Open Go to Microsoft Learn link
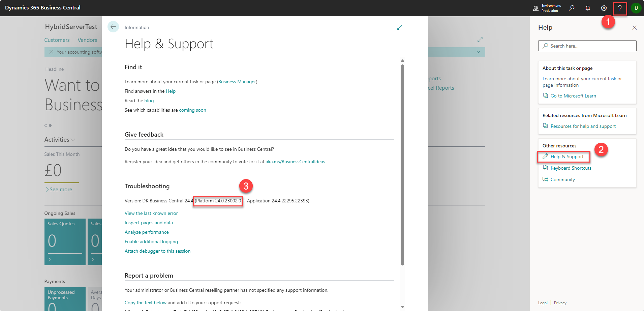 pos(573,96)
